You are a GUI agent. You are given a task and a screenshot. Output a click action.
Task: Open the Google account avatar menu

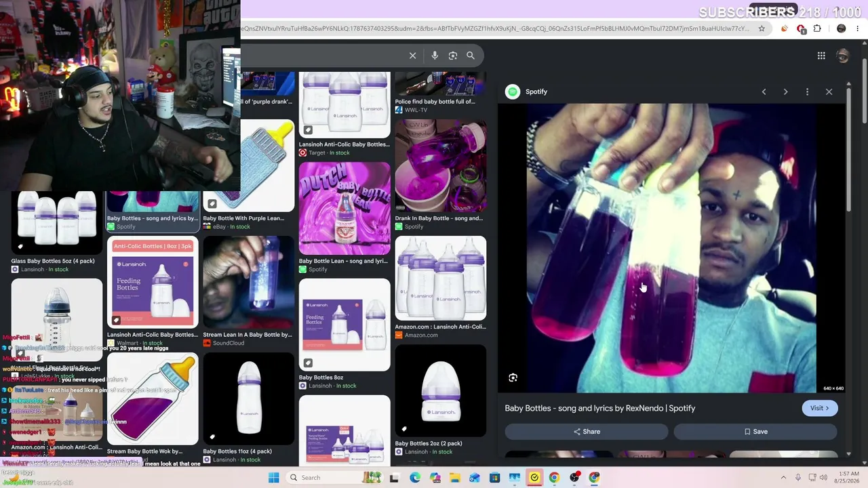[x=843, y=56]
